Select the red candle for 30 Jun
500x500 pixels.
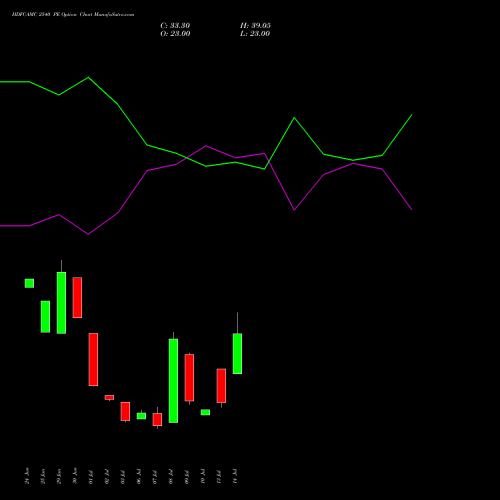click(x=77, y=297)
